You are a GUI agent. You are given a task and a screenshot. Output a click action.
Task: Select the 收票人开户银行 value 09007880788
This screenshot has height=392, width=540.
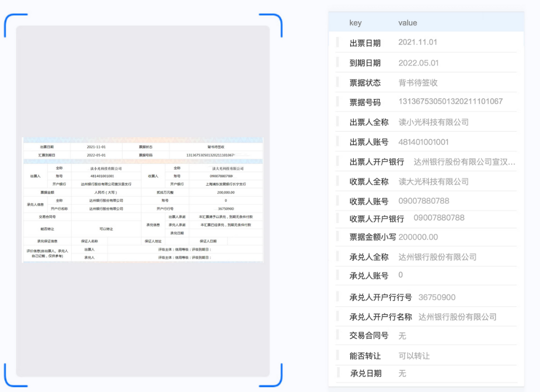pos(439,218)
